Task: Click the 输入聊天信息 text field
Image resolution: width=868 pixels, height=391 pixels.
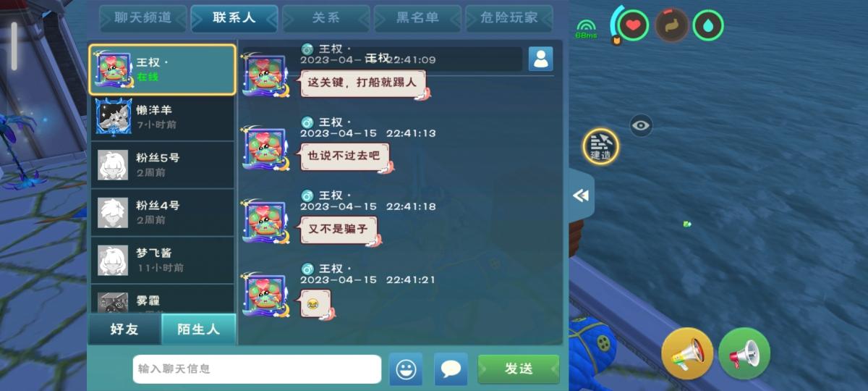Action: point(257,369)
